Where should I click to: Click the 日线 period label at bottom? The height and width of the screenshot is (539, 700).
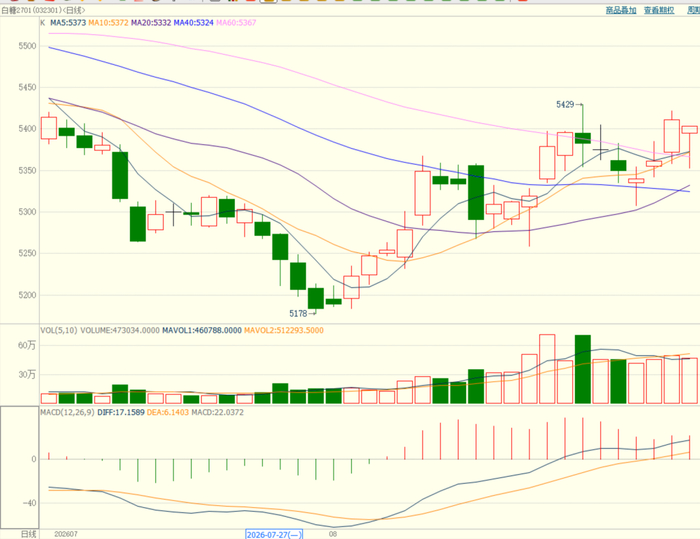pos(29,534)
